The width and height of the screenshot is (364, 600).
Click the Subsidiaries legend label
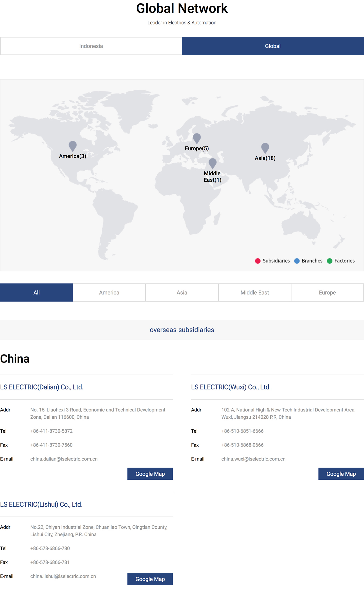tap(276, 261)
